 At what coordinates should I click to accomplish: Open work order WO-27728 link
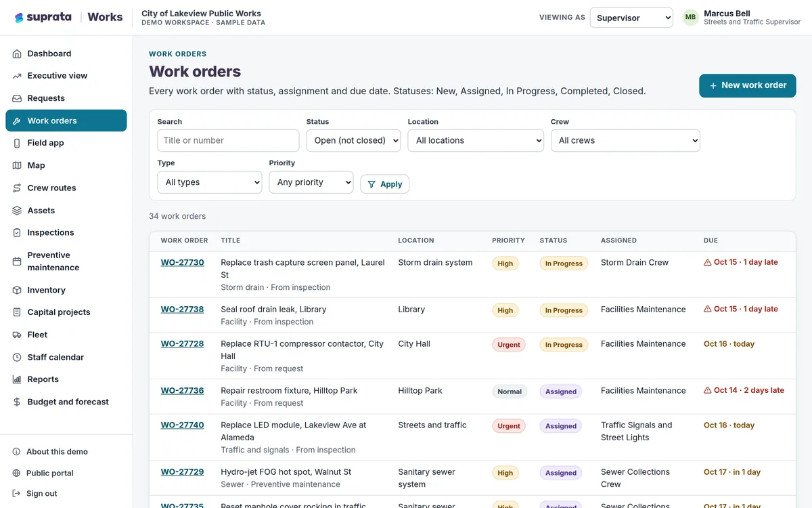pos(182,344)
